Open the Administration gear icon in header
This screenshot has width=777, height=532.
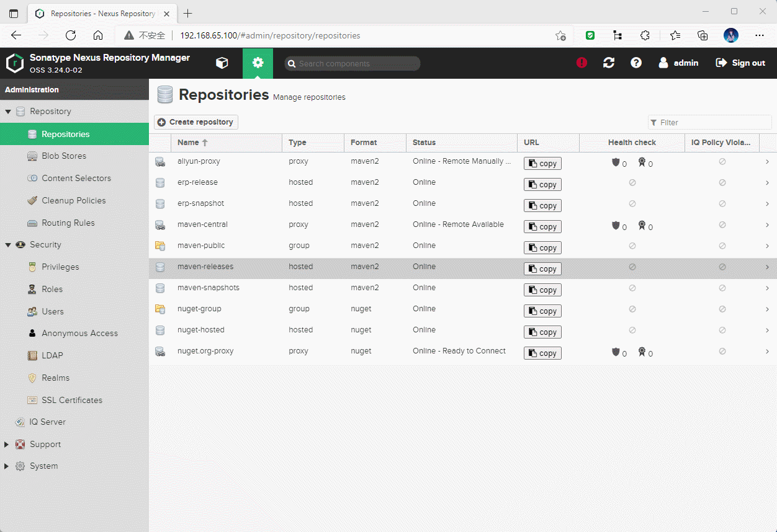pos(258,63)
